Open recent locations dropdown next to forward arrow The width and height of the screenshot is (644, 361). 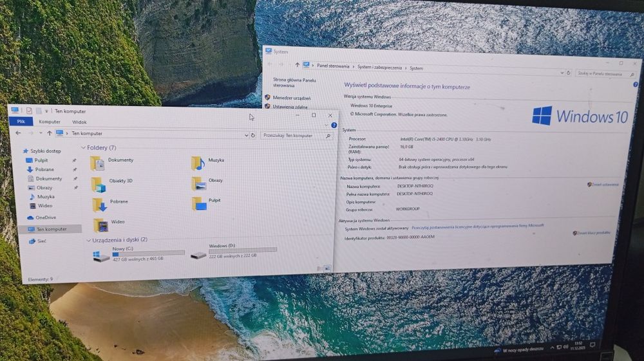[40, 133]
